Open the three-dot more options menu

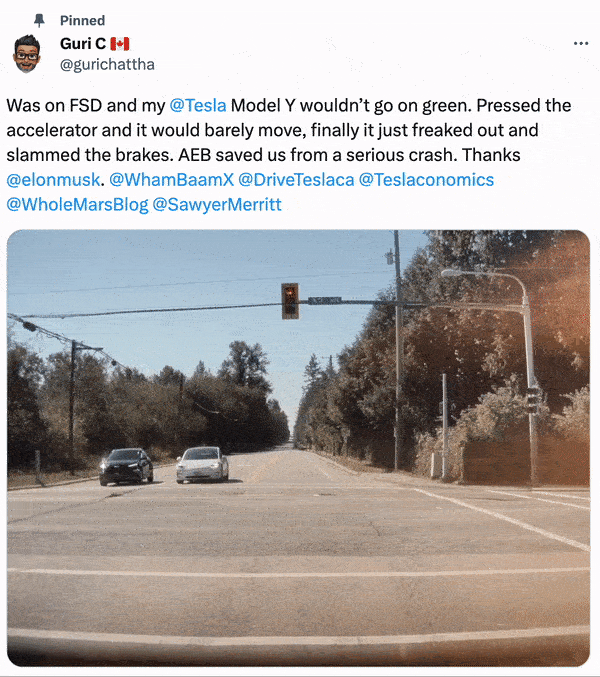(581, 43)
